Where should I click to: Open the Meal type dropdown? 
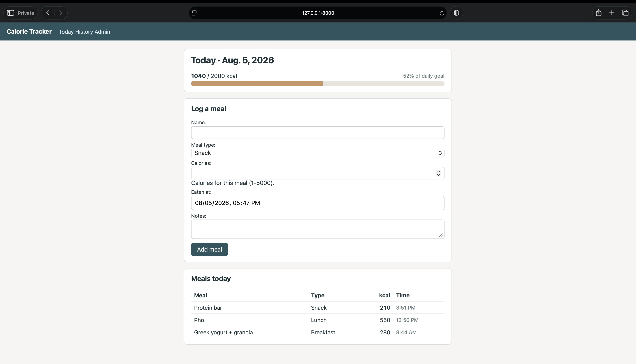[x=318, y=153]
